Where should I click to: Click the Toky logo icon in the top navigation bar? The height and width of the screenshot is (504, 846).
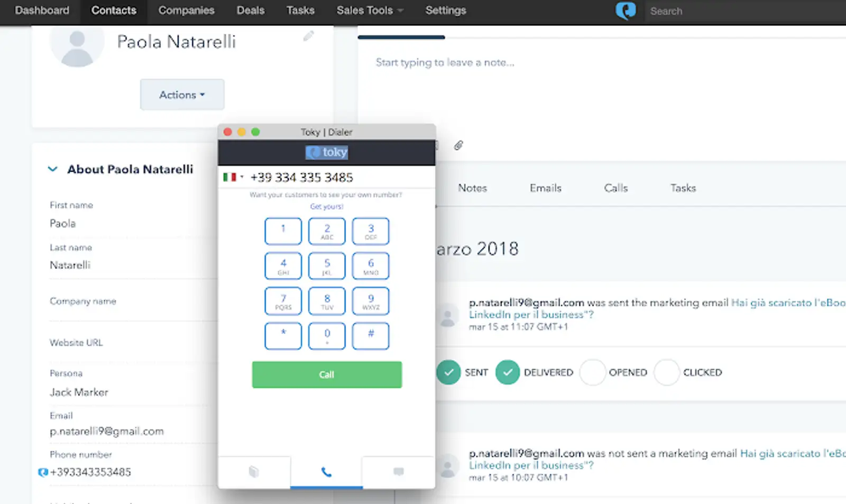point(626,11)
